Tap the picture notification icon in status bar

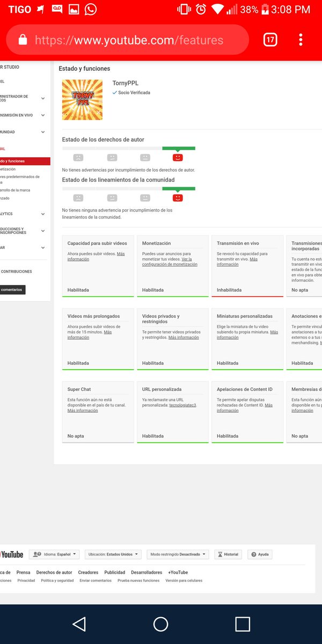pyautogui.click(x=74, y=9)
